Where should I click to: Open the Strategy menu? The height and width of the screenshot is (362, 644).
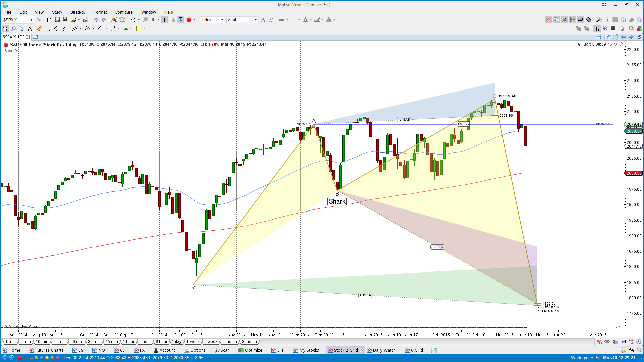[78, 12]
